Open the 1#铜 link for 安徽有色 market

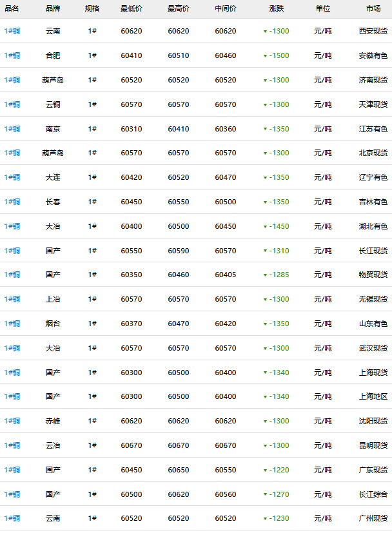(12, 55)
